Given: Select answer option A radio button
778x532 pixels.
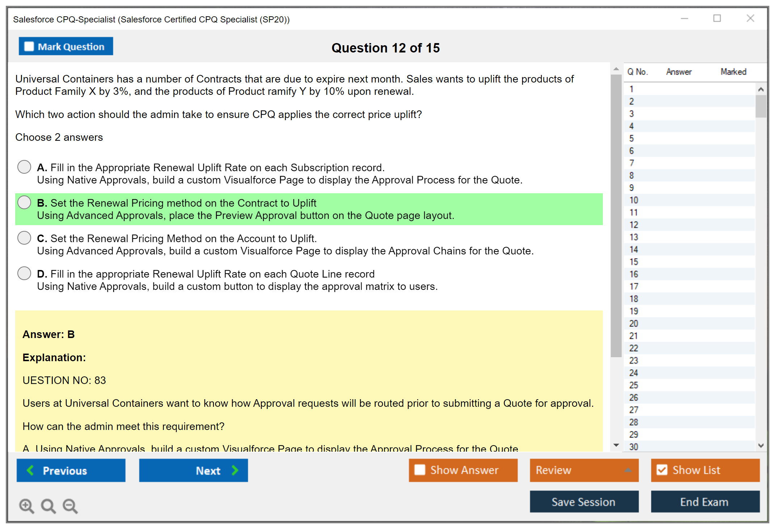Looking at the screenshot, I should pos(24,167).
